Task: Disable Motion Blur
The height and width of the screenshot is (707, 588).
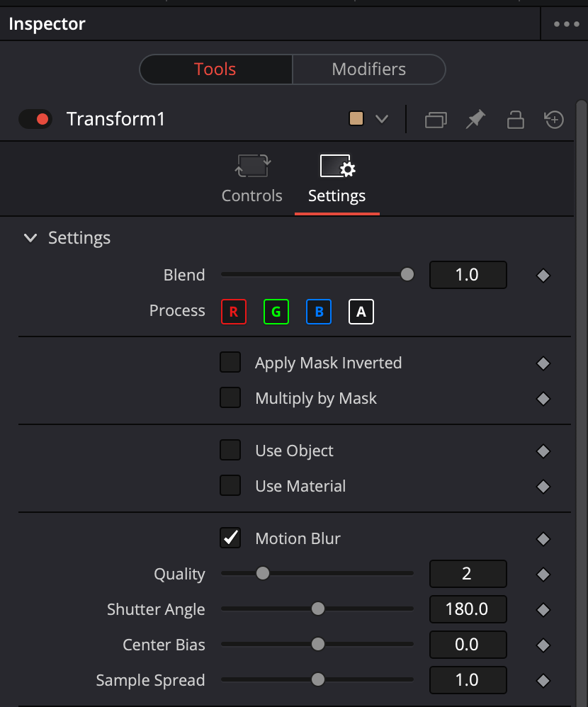Action: pos(230,538)
